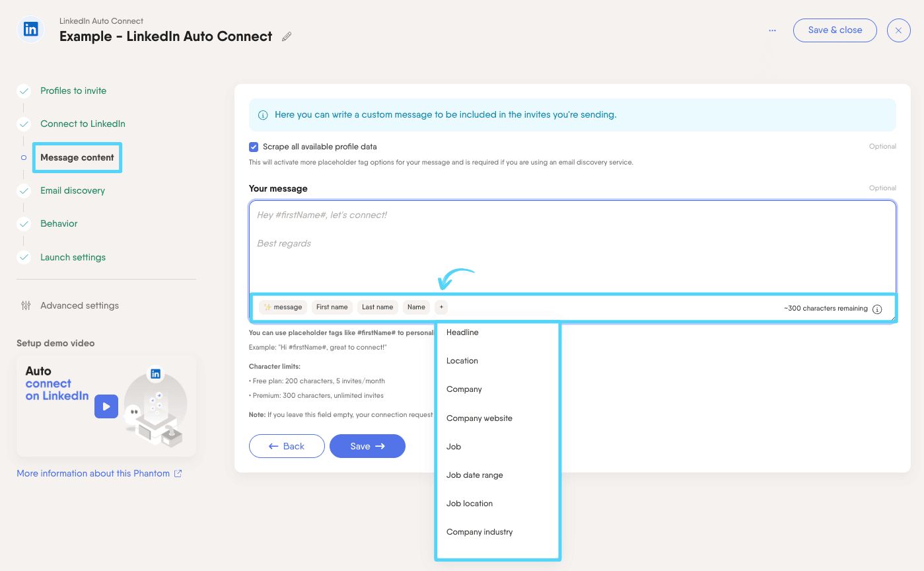Screen dimensions: 924x571
Task: Insert the AI message placeholder tag
Action: (283, 307)
